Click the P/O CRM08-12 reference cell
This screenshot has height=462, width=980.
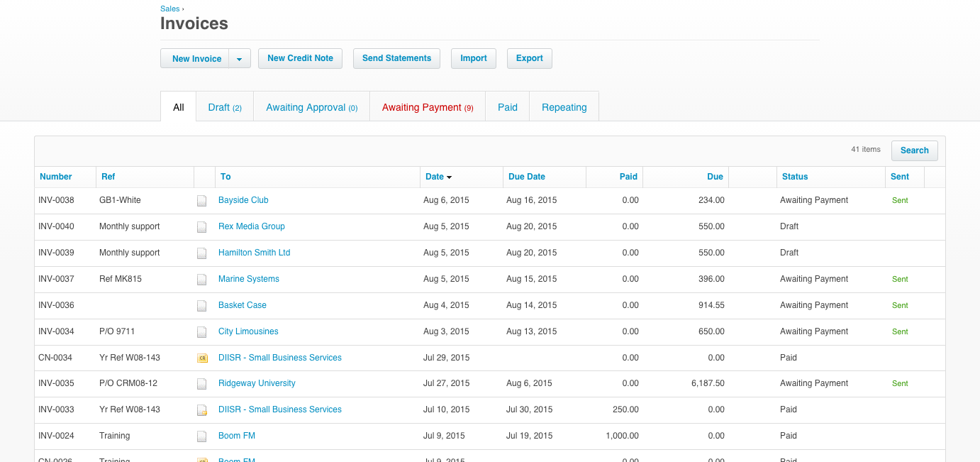[128, 383]
